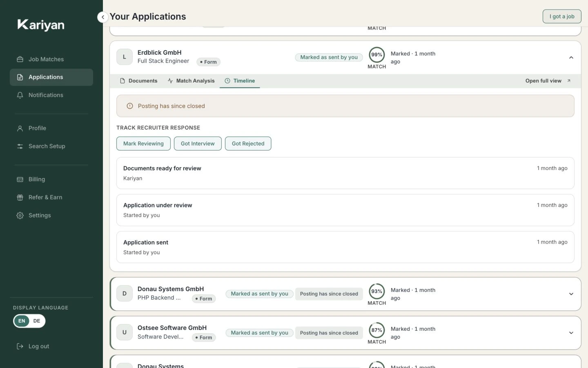
Task: Click the Documents ready for review timeline entry
Action: pyautogui.click(x=345, y=173)
